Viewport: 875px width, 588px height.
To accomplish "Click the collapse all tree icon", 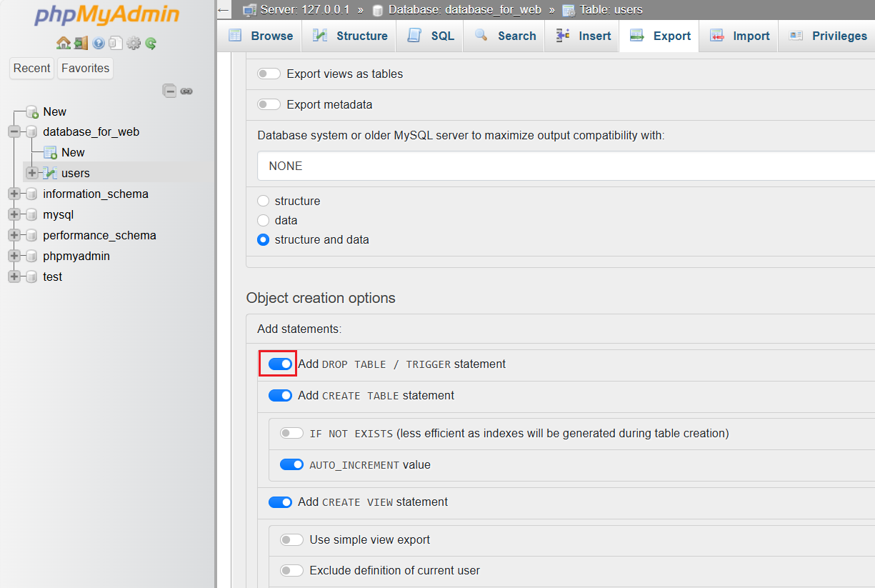I will pyautogui.click(x=169, y=91).
